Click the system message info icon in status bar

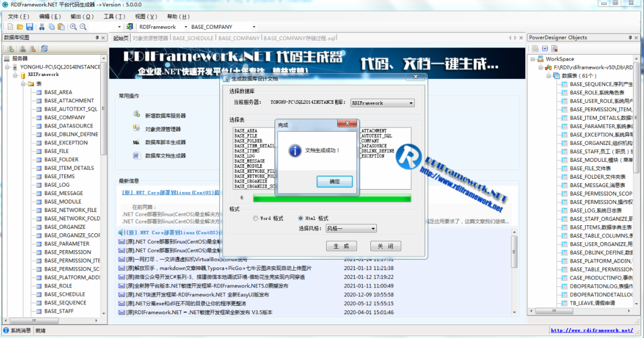(6, 331)
